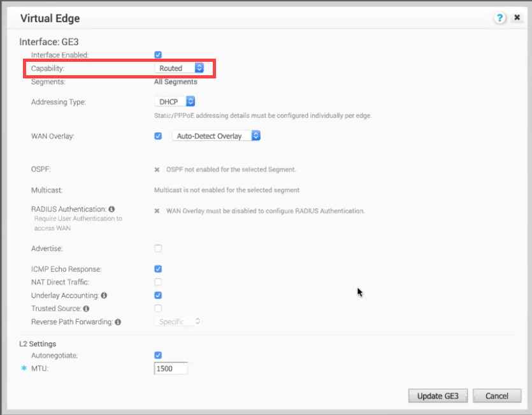Viewport: 532px width, 415px height.
Task: Click the Cancel button
Action: point(497,396)
